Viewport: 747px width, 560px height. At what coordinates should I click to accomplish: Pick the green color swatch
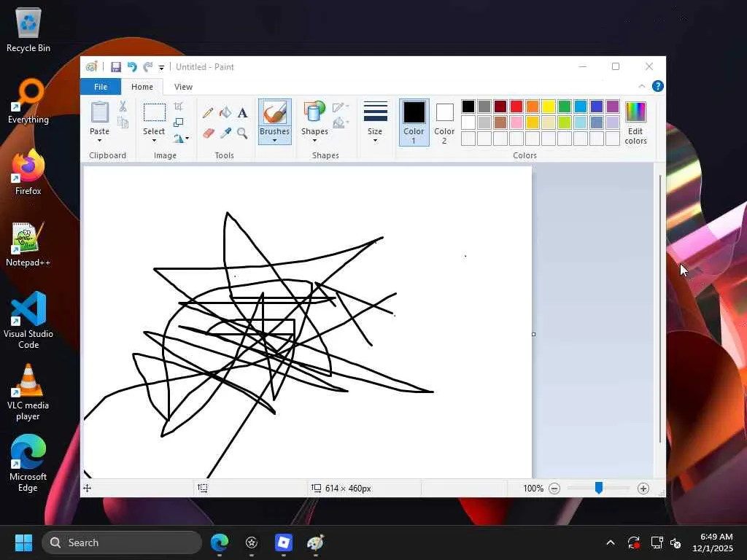point(565,106)
